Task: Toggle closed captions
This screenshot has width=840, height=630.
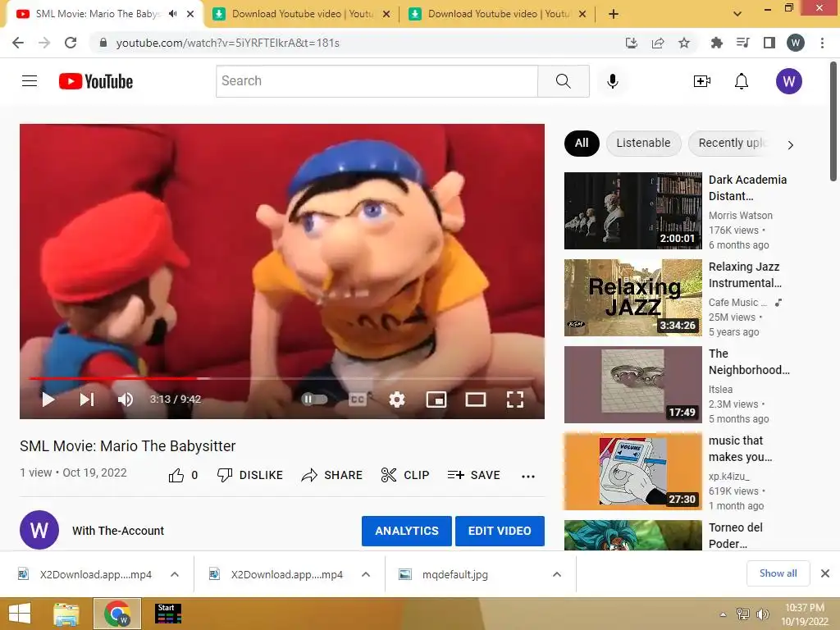Action: pos(358,399)
